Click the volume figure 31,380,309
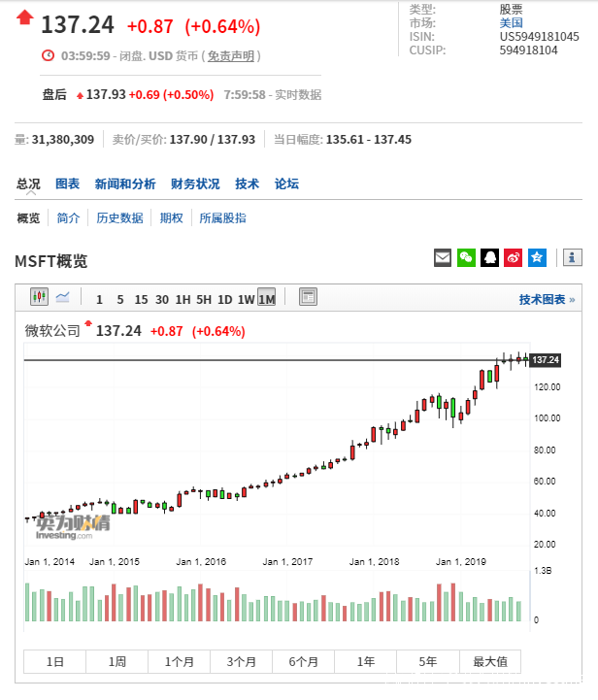598x700 pixels. [63, 140]
